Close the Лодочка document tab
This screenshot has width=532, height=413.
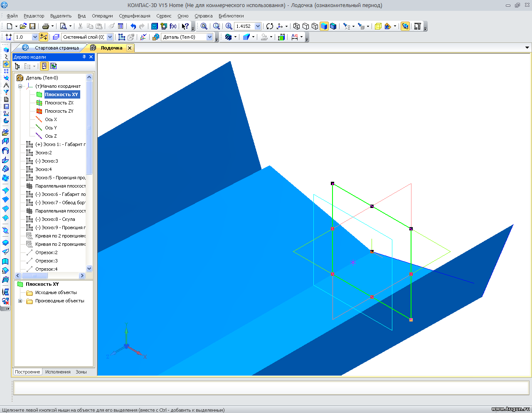[130, 48]
